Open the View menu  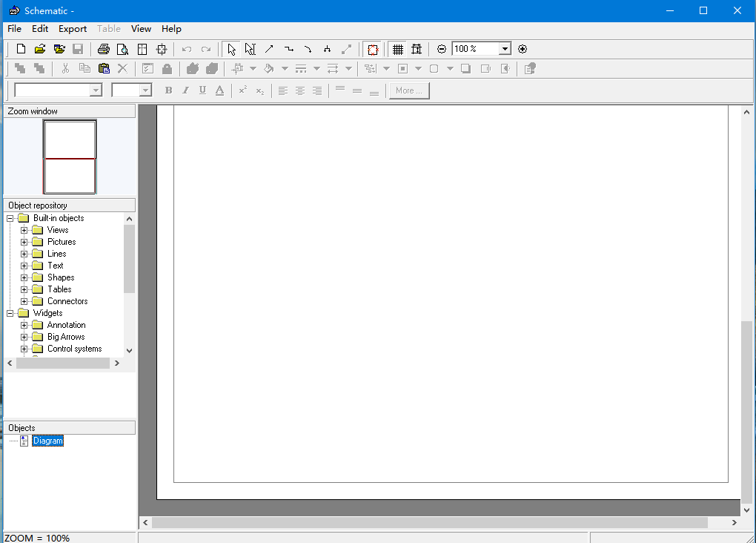point(141,29)
